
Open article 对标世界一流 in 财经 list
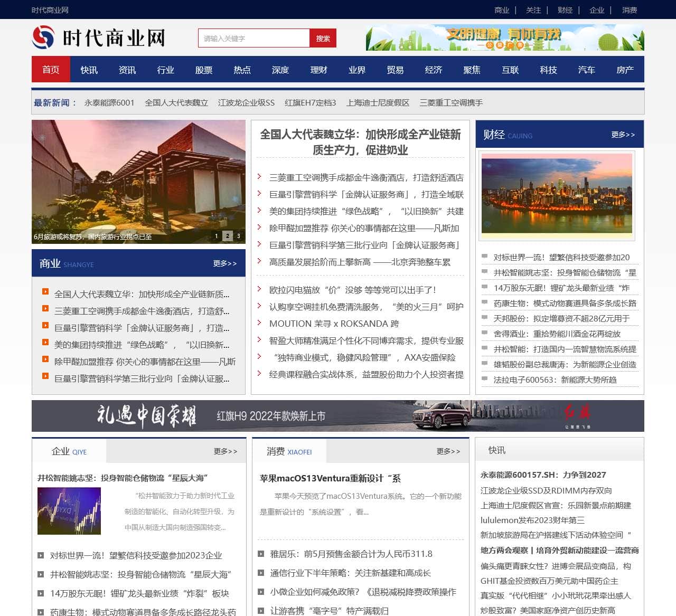pos(561,257)
